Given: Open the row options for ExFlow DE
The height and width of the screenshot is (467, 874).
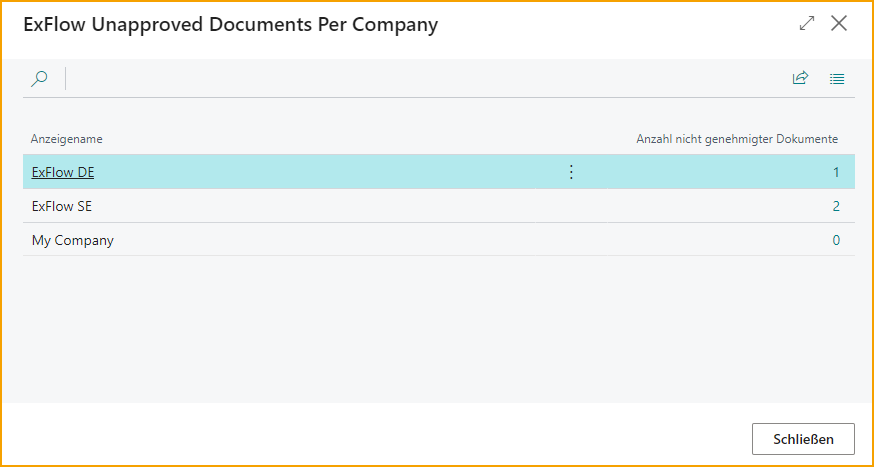Looking at the screenshot, I should 571,172.
